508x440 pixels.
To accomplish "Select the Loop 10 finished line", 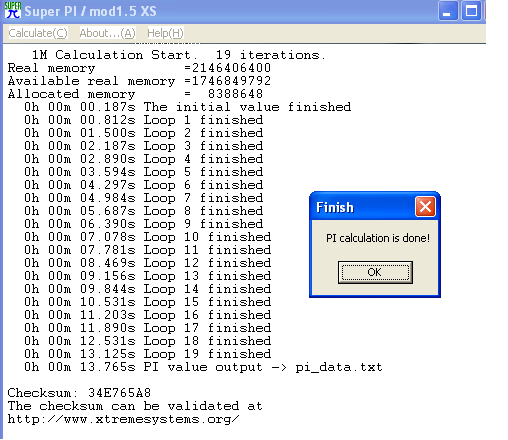I will point(148,237).
